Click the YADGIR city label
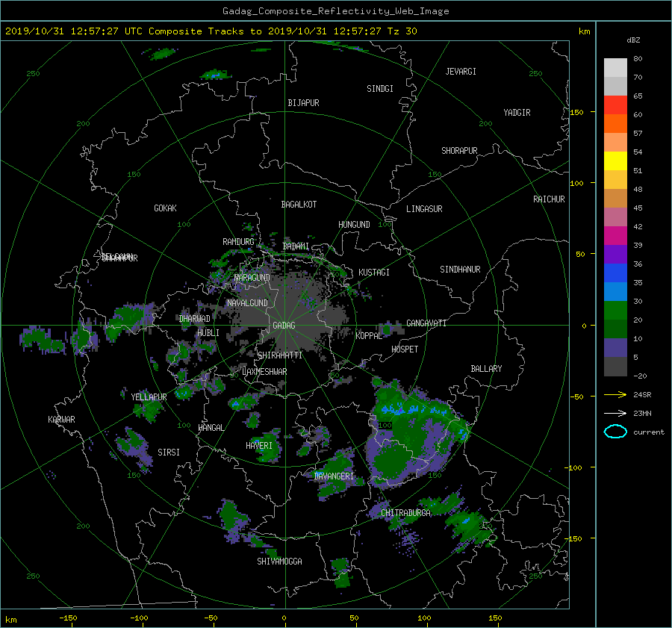672x628 pixels. (x=517, y=113)
